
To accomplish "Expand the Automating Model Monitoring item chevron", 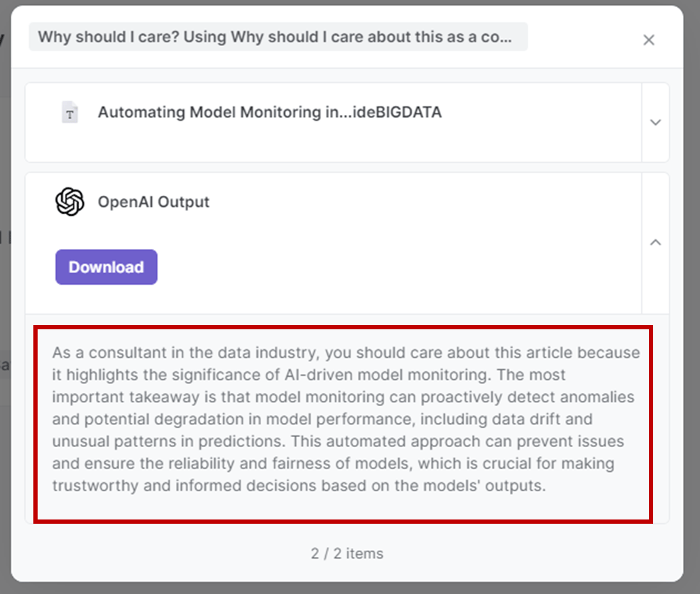I will [655, 122].
